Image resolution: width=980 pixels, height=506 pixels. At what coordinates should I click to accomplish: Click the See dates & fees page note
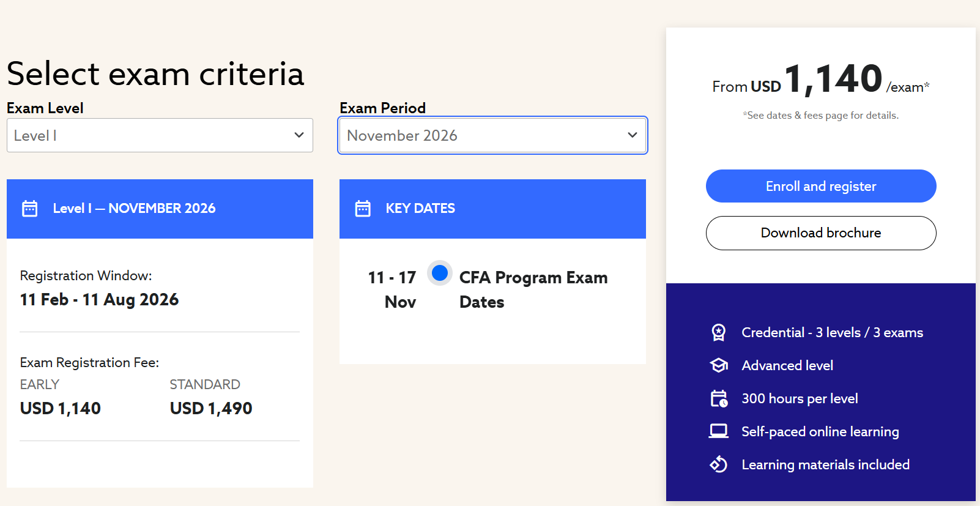[x=821, y=115]
